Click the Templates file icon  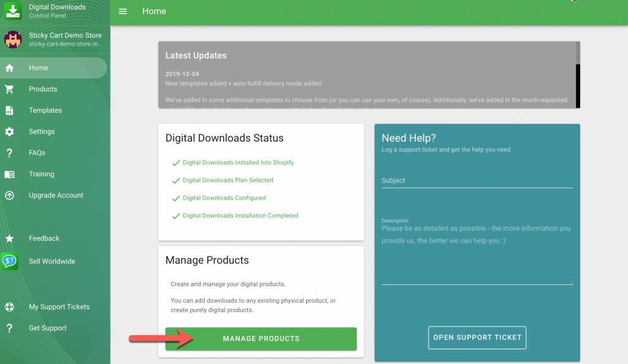(9, 110)
